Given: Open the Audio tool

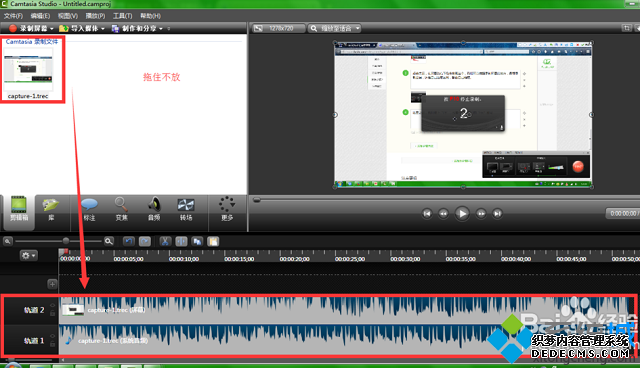Looking at the screenshot, I should [154, 209].
